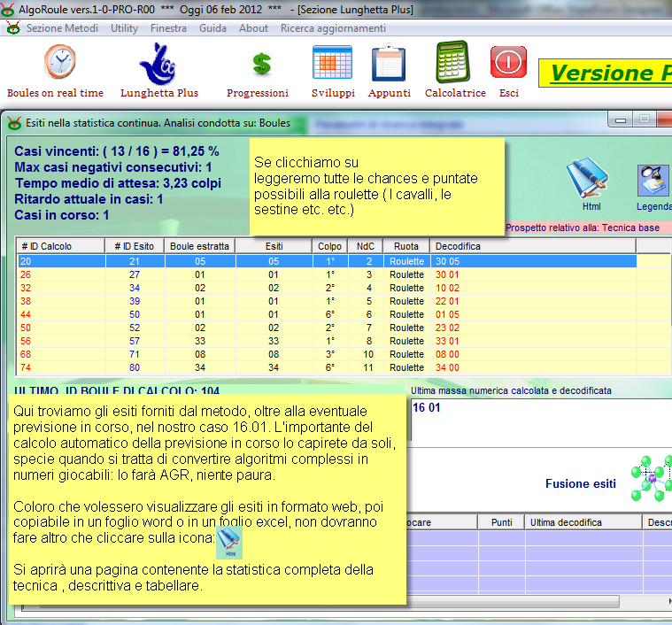Sort by the # ID Esito column header
Viewport: 672px width, 625px height.
coord(135,246)
